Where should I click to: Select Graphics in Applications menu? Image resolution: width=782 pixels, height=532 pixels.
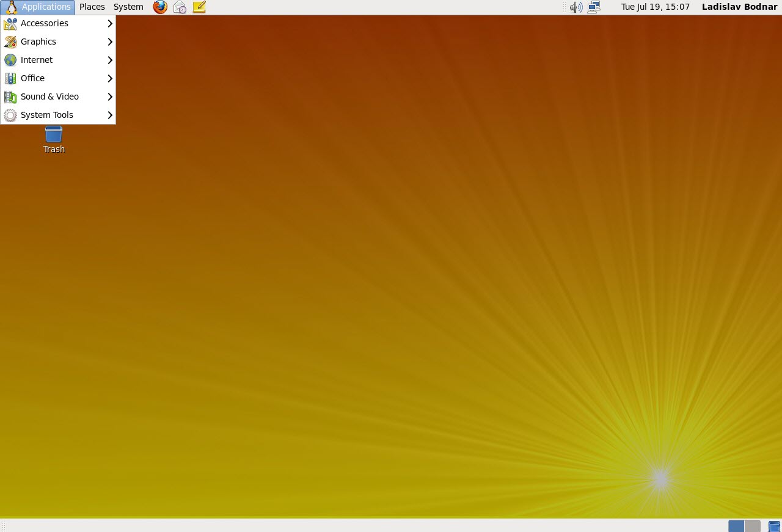58,42
